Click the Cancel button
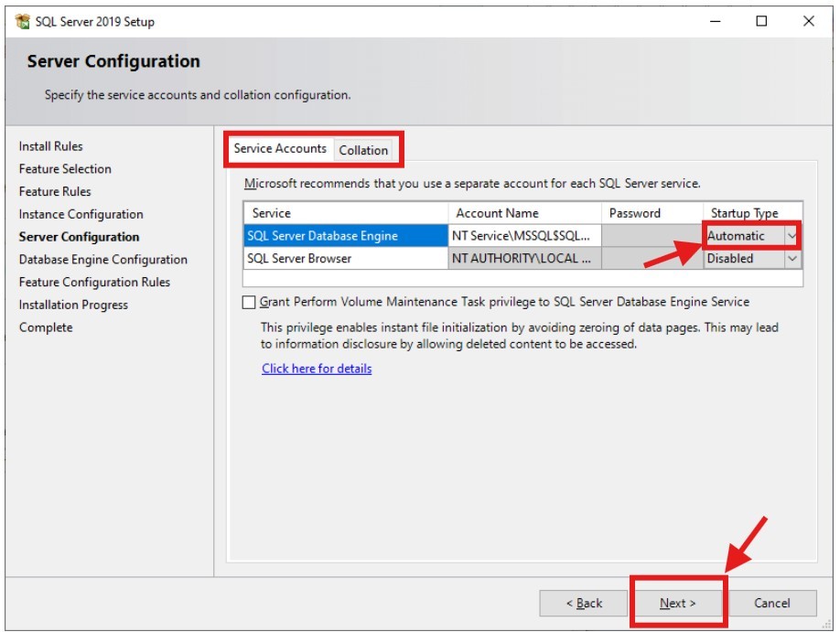The image size is (840, 632). click(x=771, y=603)
